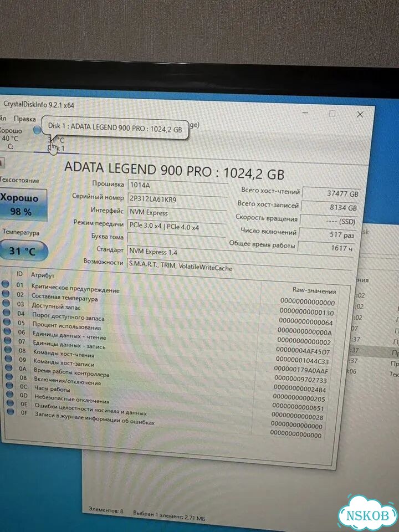The image size is (399, 532).
Task: Click the Атрибут column header
Action: [43, 275]
